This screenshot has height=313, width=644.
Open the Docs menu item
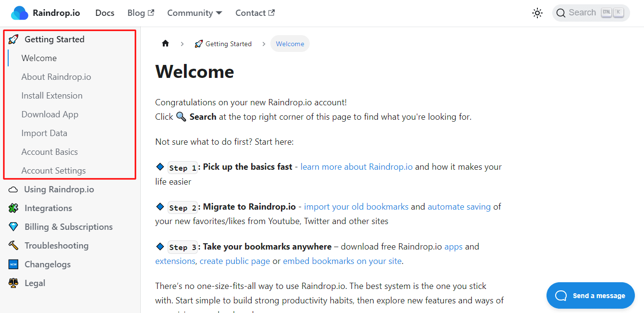(105, 13)
